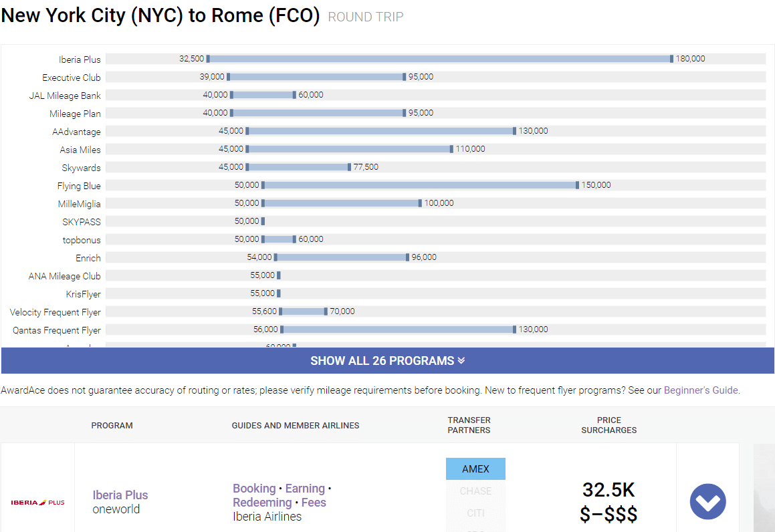775x532 pixels.
Task: Open the Iberia Plus Earning guide
Action: pos(305,489)
